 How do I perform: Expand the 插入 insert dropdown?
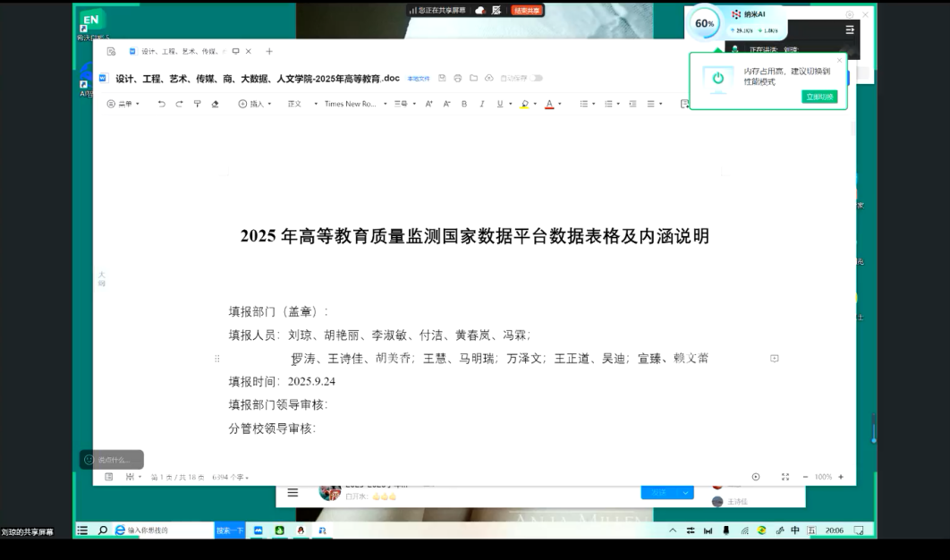pyautogui.click(x=255, y=104)
